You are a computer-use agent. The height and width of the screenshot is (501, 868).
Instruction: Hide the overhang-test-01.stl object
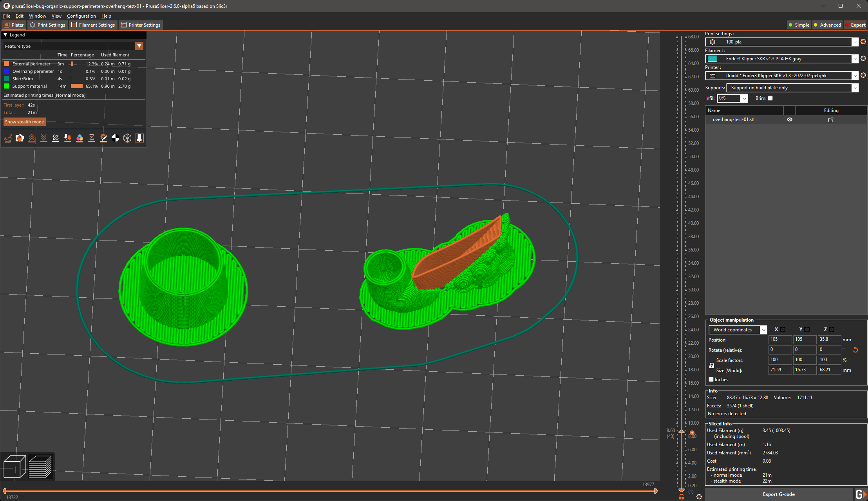coord(789,119)
